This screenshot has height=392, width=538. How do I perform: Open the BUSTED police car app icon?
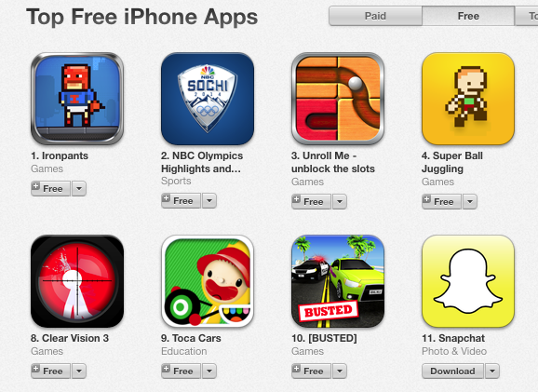[x=338, y=281]
